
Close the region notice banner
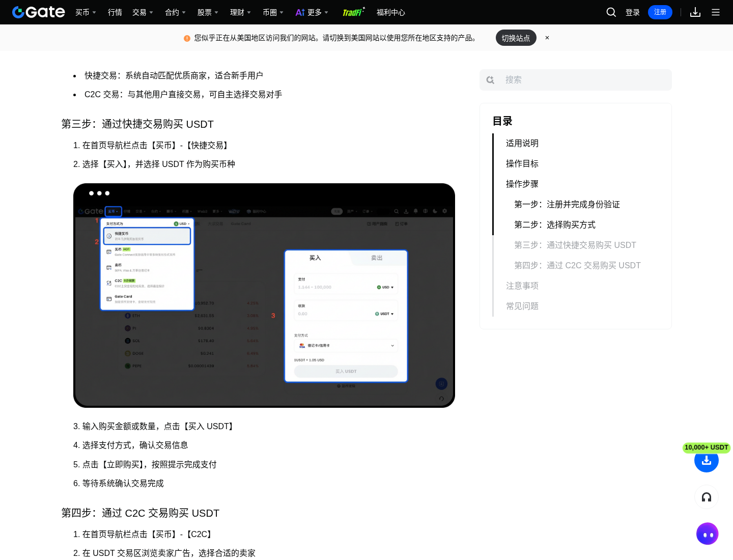tap(547, 38)
